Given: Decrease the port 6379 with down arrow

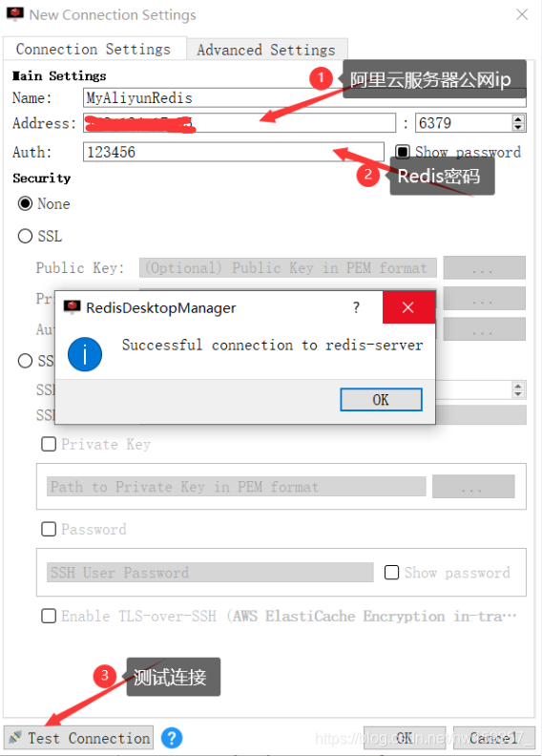Looking at the screenshot, I should pos(518,127).
